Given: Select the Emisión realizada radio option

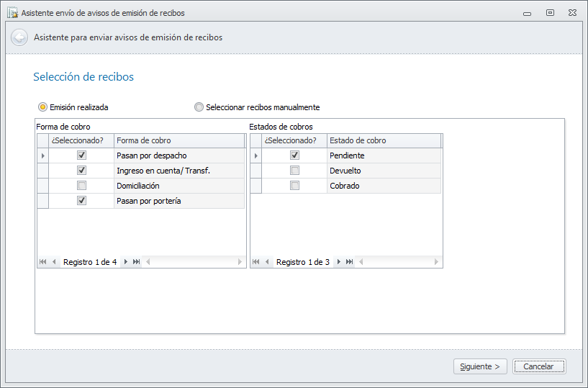Looking at the screenshot, I should [43, 107].
